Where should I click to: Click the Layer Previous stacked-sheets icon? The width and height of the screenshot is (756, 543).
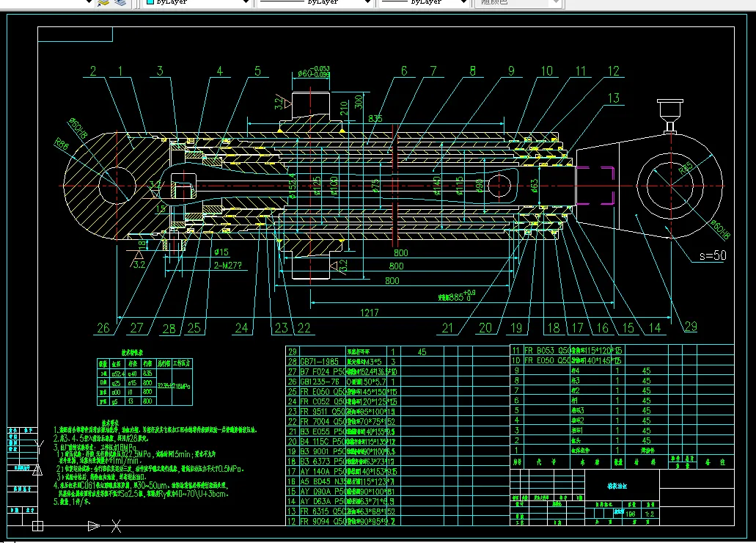coord(120,2)
